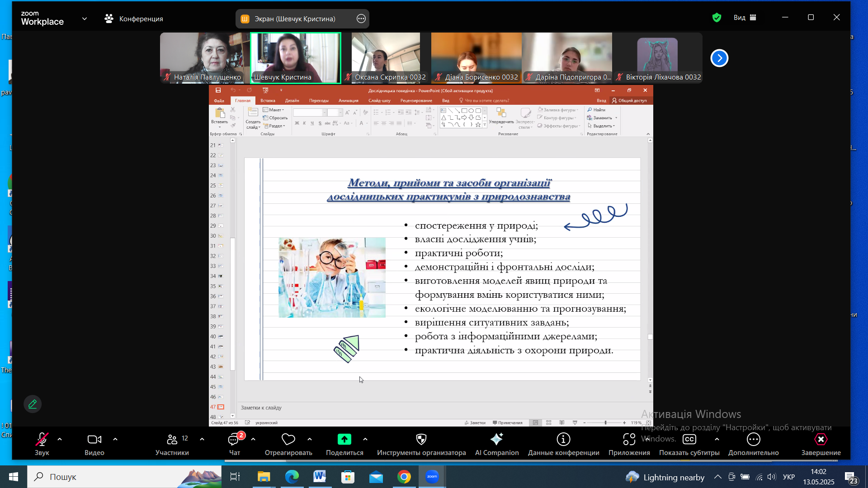The width and height of the screenshot is (868, 488).
Task: Open the Чат chat panel
Action: [235, 444]
